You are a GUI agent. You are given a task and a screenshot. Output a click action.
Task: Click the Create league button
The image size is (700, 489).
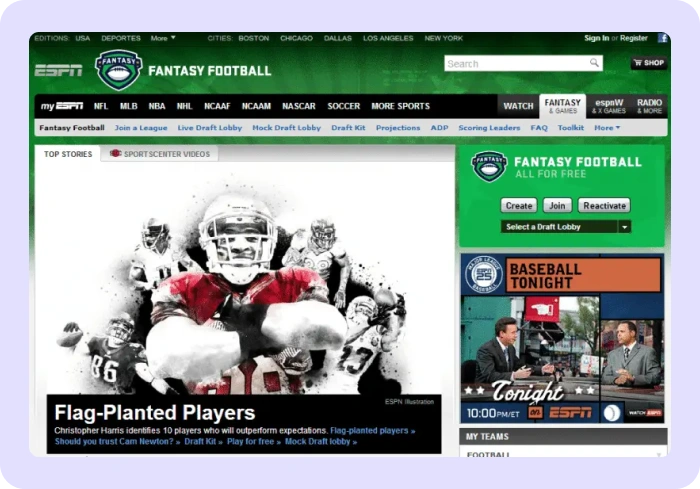[519, 205]
